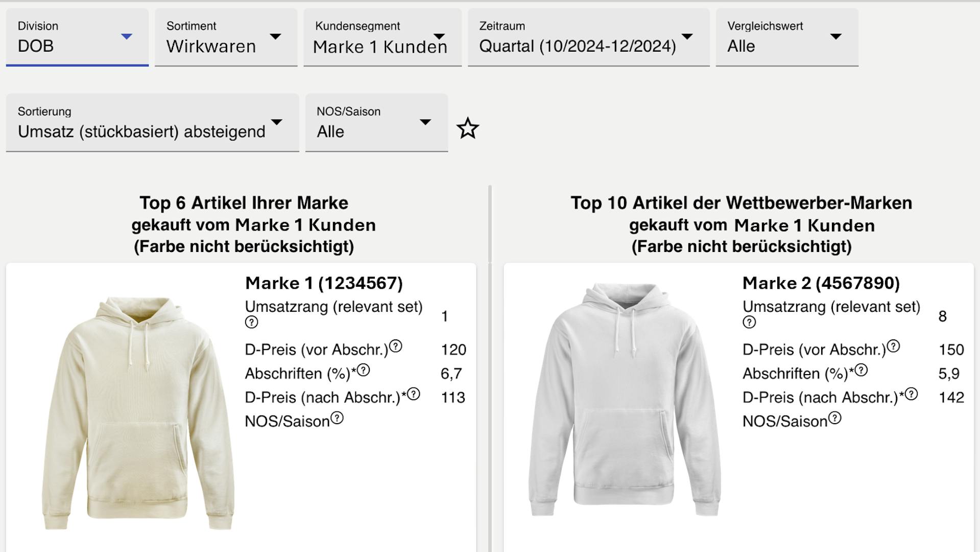Click help icon next to Marke 2 Umsatzrang

tap(749, 323)
